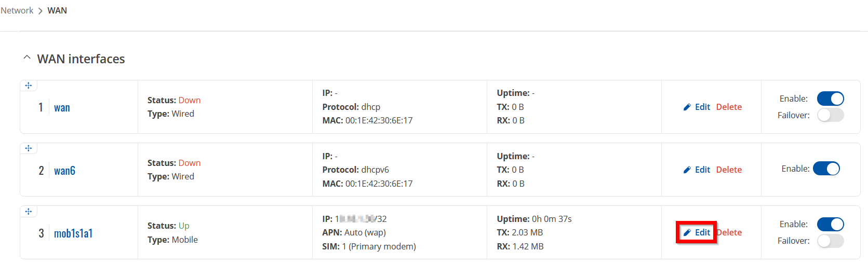Image resolution: width=868 pixels, height=265 pixels.
Task: Click the move handle icon for mob1s1a1
Action: (x=29, y=212)
